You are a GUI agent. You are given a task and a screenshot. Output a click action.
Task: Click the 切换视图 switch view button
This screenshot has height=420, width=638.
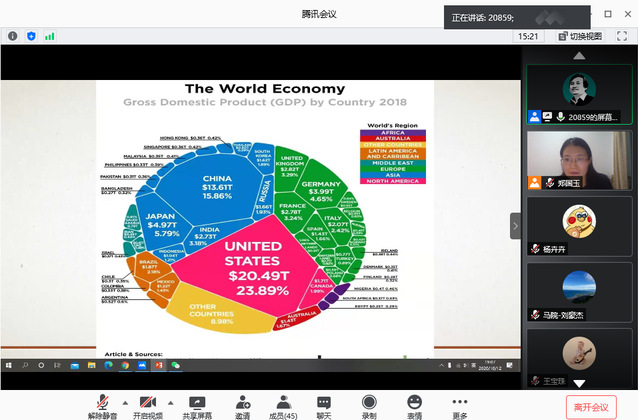[x=579, y=36]
